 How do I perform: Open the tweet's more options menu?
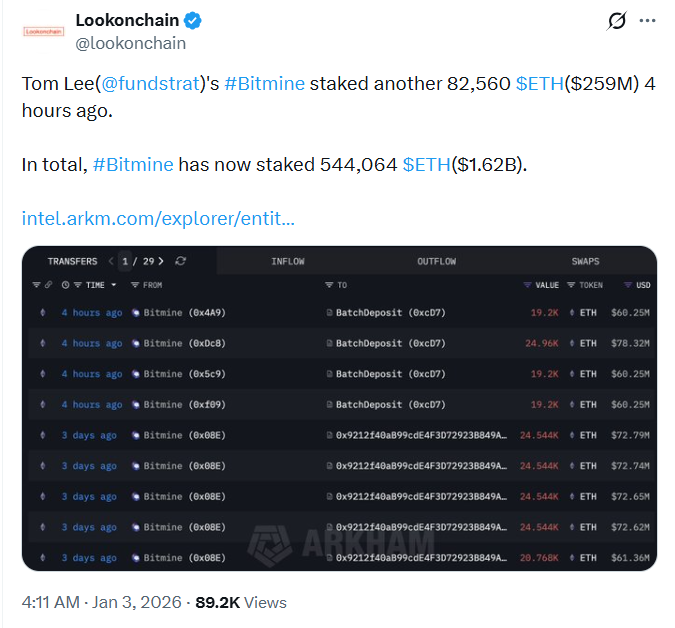tap(648, 21)
